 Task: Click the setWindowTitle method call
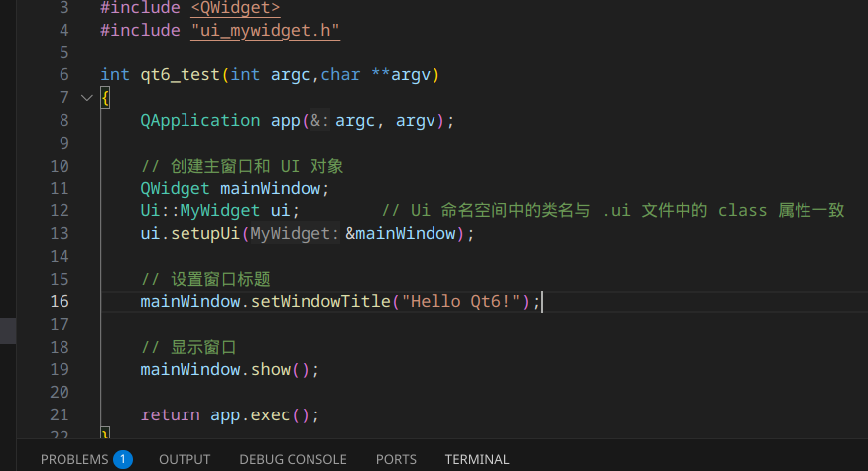pyautogui.click(x=320, y=301)
